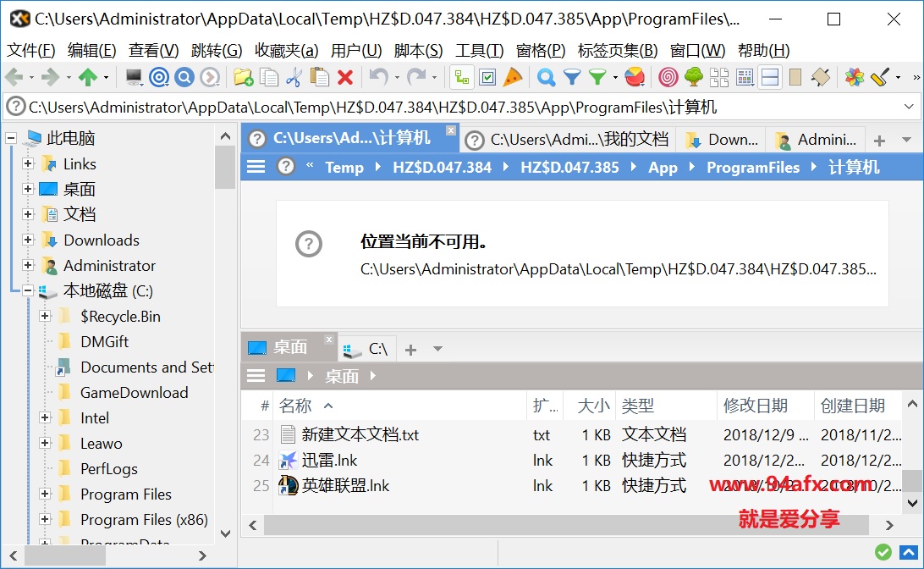The width and height of the screenshot is (924, 569).
Task: Click the blue up-arrow status bar icon
Action: pyautogui.click(x=909, y=553)
